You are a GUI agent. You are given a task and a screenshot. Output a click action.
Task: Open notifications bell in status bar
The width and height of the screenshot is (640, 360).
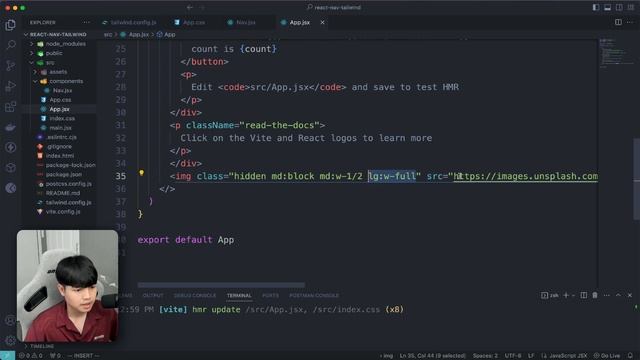coord(630,356)
